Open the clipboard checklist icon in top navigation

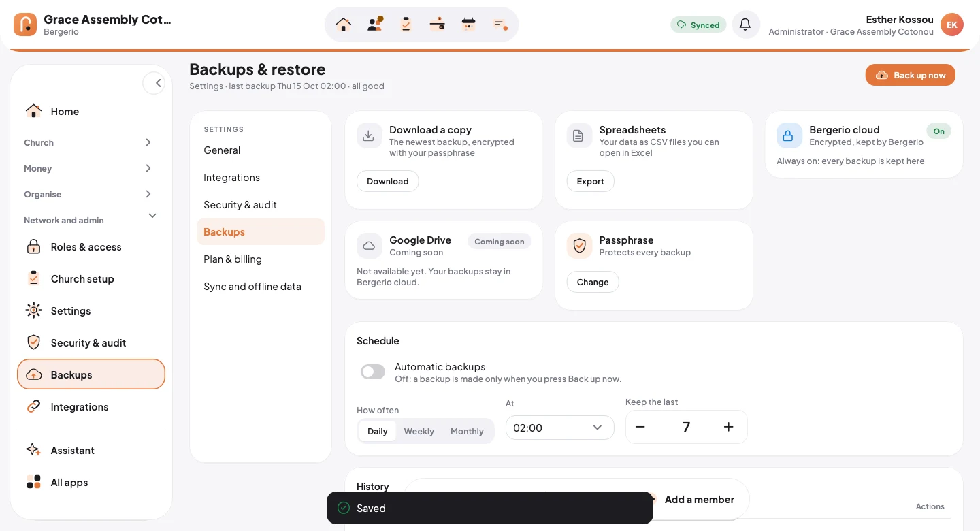click(x=406, y=25)
